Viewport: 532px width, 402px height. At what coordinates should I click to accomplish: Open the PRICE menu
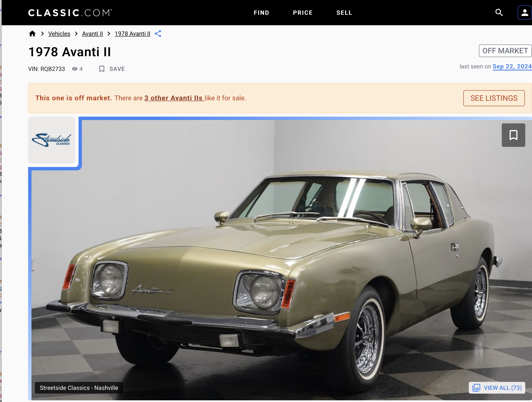coord(303,13)
